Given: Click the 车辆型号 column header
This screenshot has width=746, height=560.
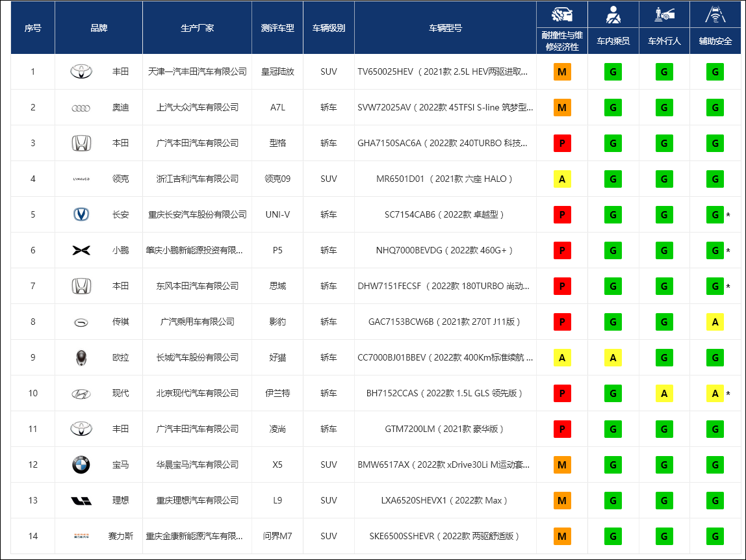Looking at the screenshot, I should (x=445, y=28).
